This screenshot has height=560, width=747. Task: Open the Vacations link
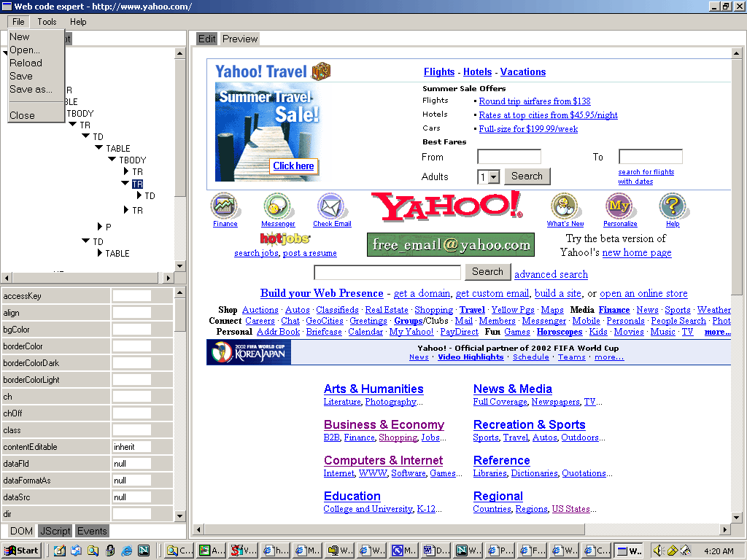coord(523,72)
